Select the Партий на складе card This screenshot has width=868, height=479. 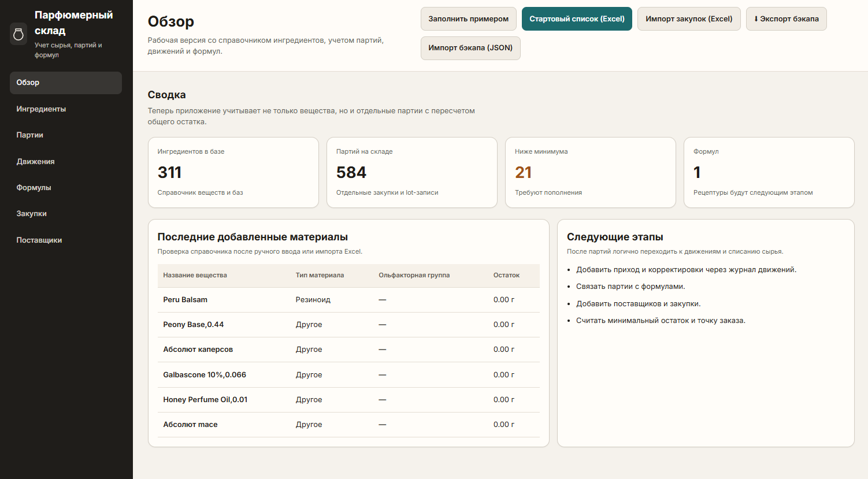click(411, 172)
